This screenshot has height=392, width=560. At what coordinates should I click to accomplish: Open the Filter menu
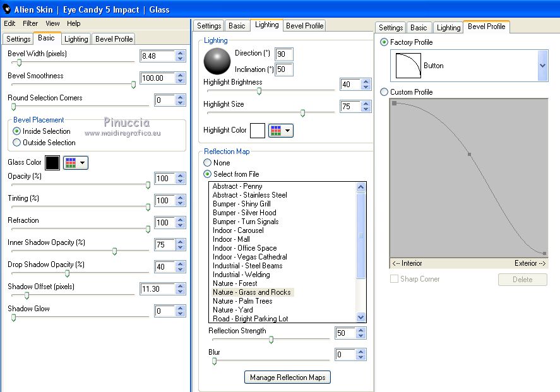point(30,23)
